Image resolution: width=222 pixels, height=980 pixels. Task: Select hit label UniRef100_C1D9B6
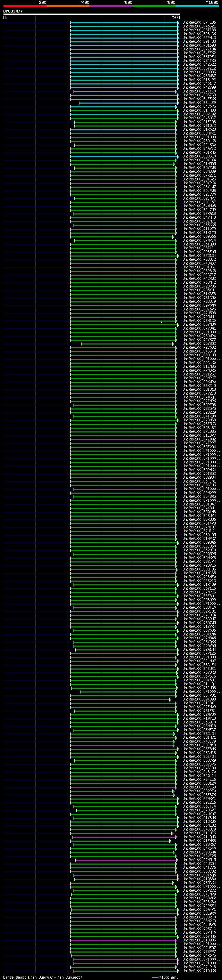199,940
